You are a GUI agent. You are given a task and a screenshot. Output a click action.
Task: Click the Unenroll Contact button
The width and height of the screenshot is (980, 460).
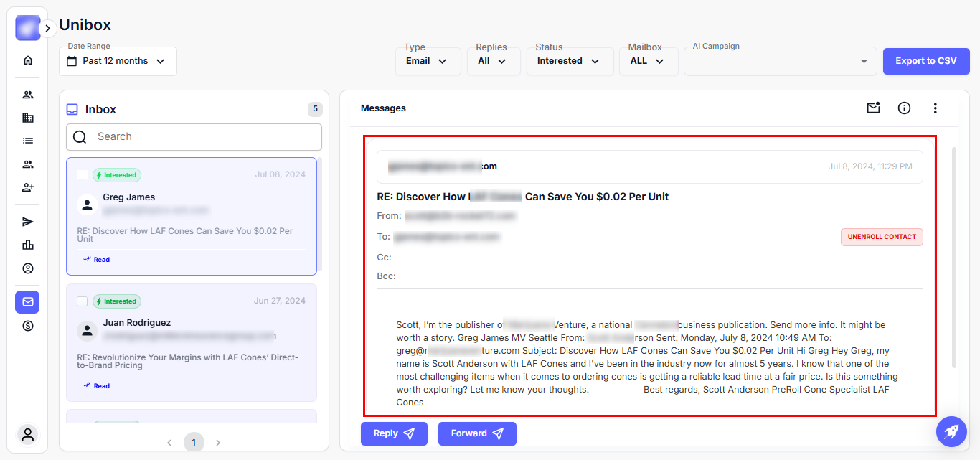[x=881, y=237]
